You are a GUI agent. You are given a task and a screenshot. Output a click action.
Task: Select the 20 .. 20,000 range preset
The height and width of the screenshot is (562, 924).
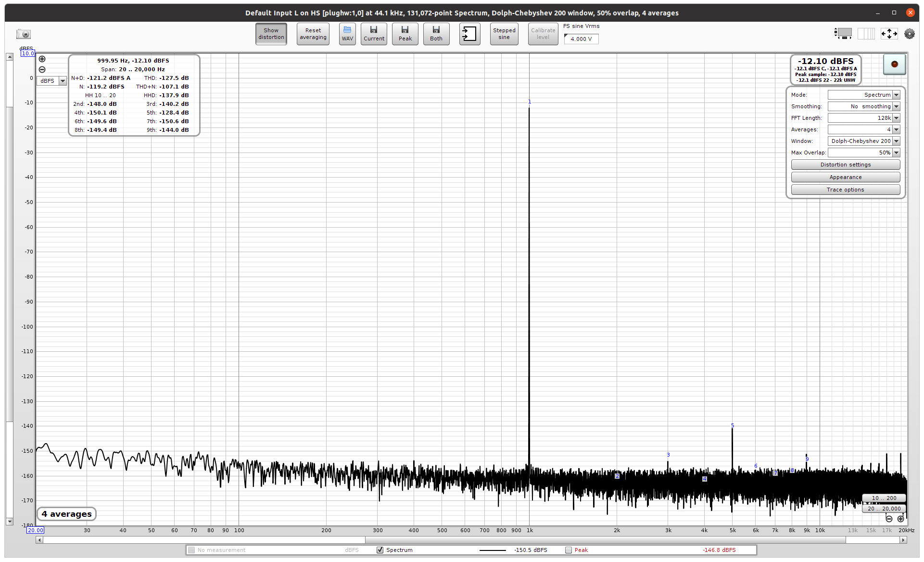pyautogui.click(x=884, y=509)
